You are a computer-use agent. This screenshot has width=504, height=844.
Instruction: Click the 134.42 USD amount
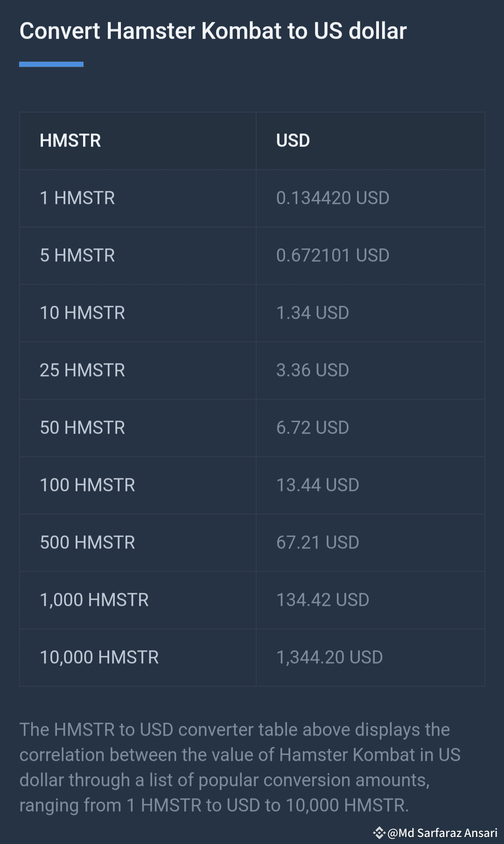click(x=323, y=600)
